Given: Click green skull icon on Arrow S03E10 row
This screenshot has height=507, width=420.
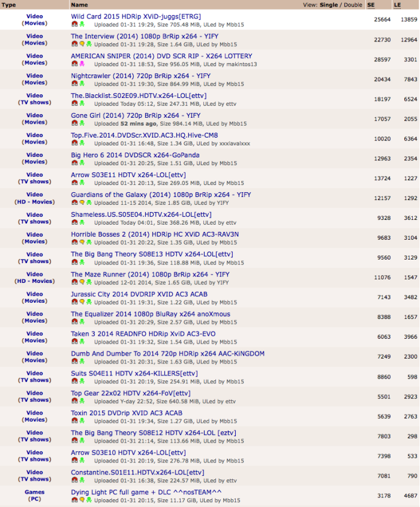Looking at the screenshot, I should click(x=82, y=460).
